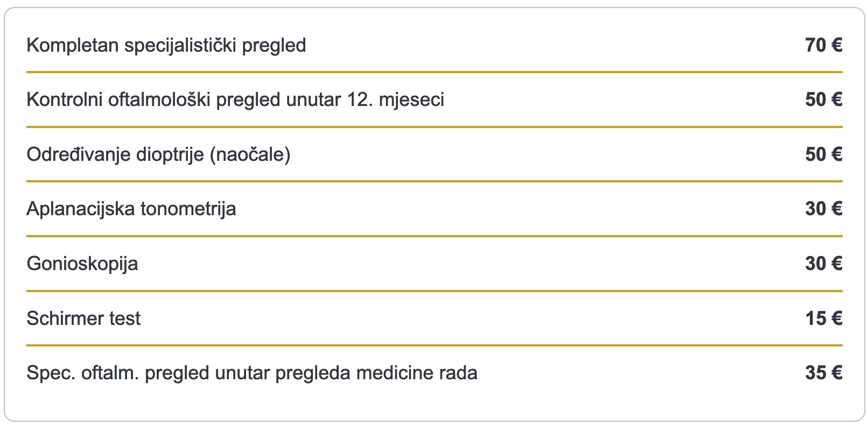This screenshot has width=868, height=425.
Task: Click the Aplanacijska tonometrija service name
Action: click(x=131, y=209)
